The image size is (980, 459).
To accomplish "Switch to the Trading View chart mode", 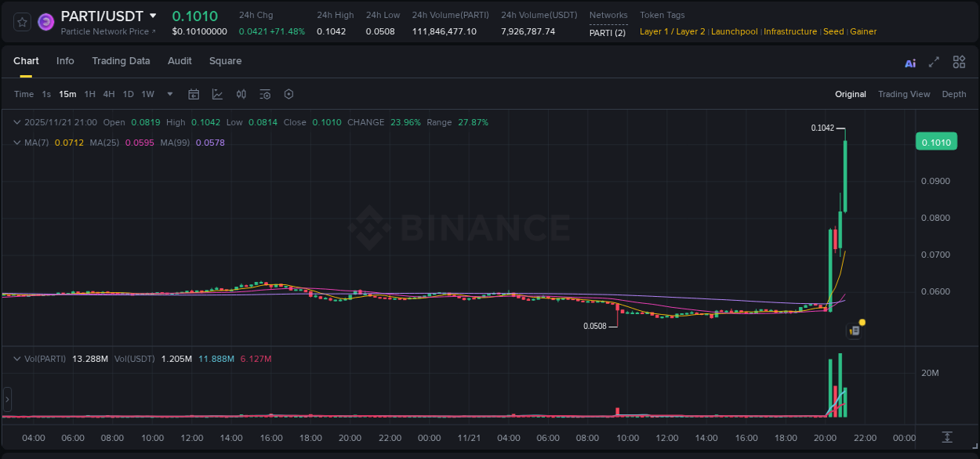I will [x=904, y=93].
